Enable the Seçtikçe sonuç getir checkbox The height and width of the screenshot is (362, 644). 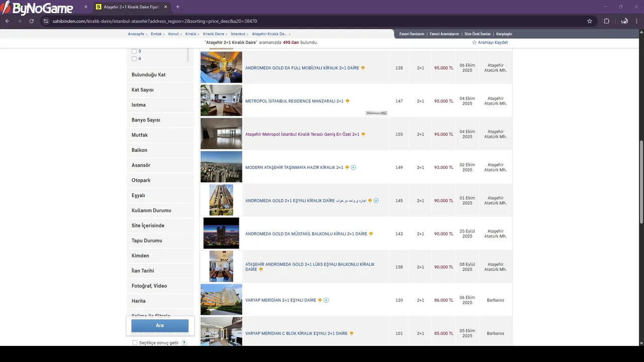[135, 343]
